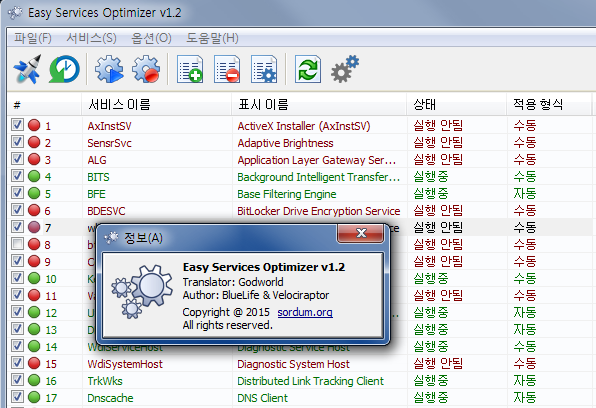Select the ActiveX Installer (AxInstSV) entry

point(304,126)
